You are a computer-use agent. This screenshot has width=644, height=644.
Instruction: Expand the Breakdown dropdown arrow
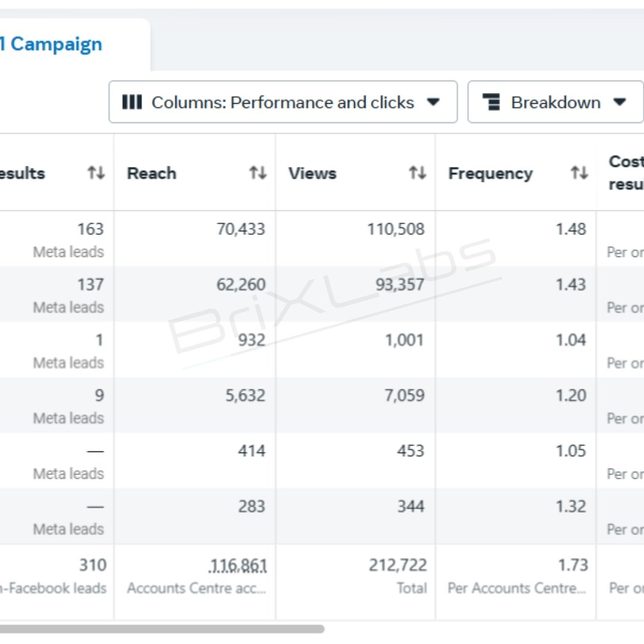coord(620,101)
